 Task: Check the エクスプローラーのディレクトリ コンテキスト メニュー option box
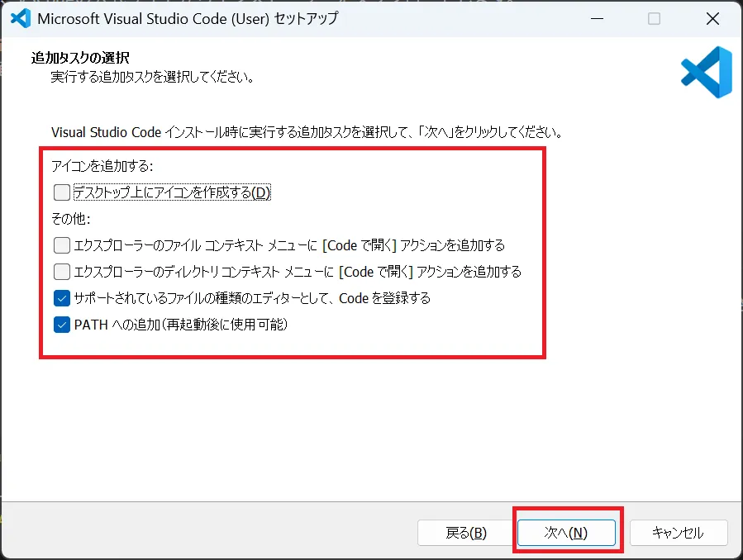pos(62,272)
